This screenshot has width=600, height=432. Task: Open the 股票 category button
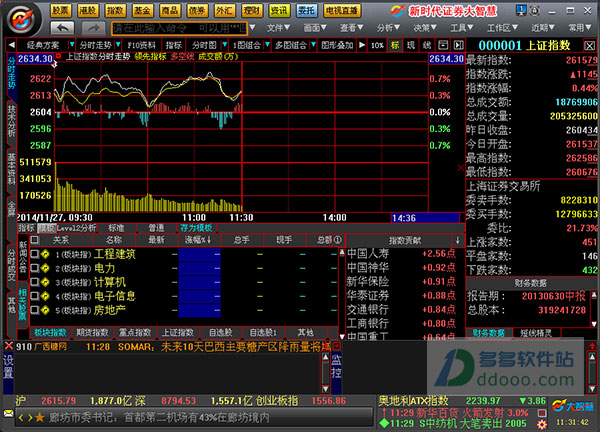pos(60,10)
